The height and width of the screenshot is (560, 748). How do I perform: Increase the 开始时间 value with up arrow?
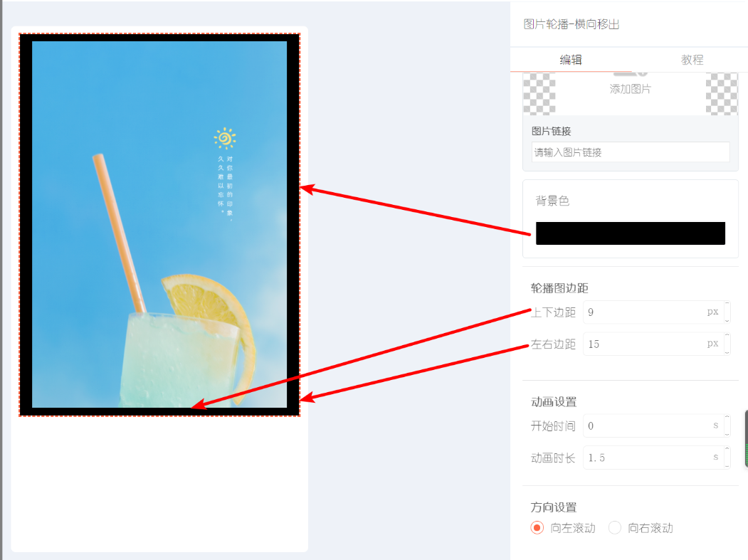tap(727, 420)
